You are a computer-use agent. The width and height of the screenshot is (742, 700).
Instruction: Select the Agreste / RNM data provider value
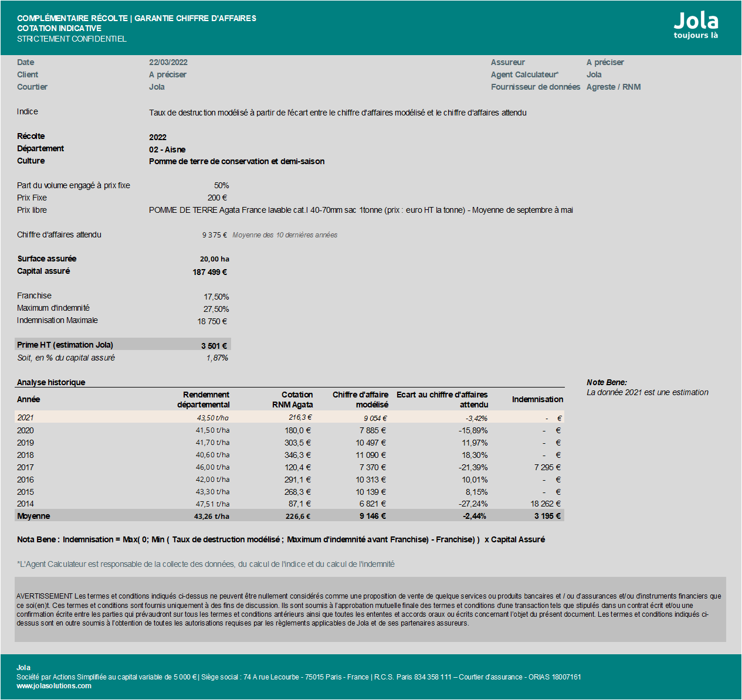pos(614,87)
